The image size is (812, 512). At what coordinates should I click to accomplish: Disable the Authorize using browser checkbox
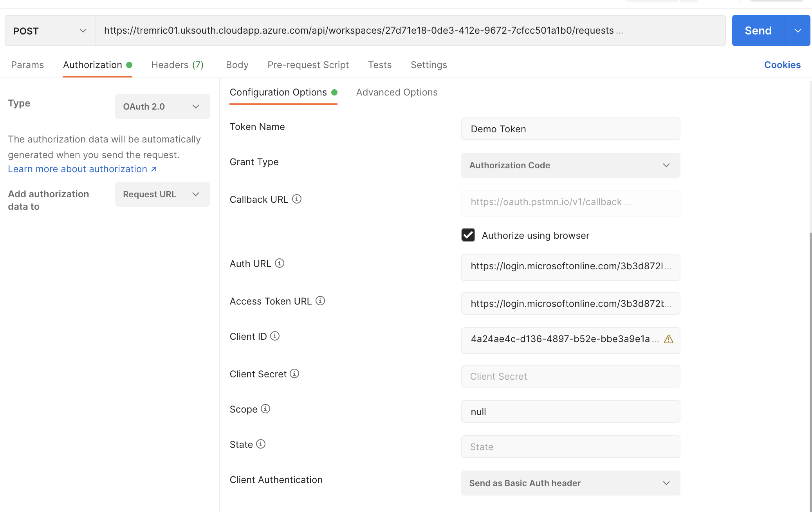[467, 235]
